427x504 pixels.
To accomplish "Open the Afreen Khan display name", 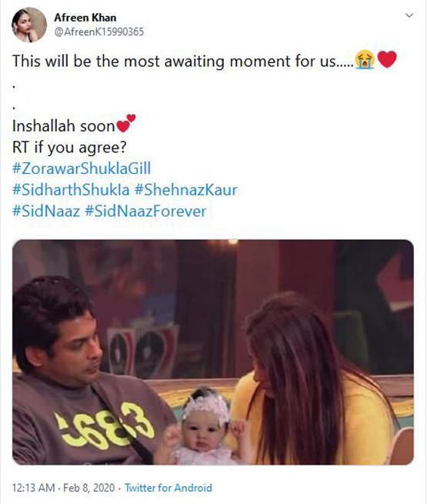I will (x=85, y=18).
